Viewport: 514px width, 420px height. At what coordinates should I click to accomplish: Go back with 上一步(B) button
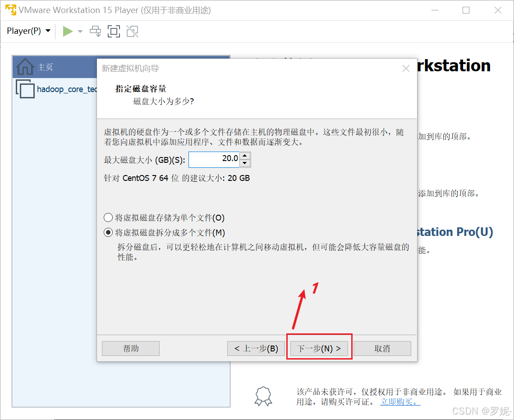coord(257,349)
